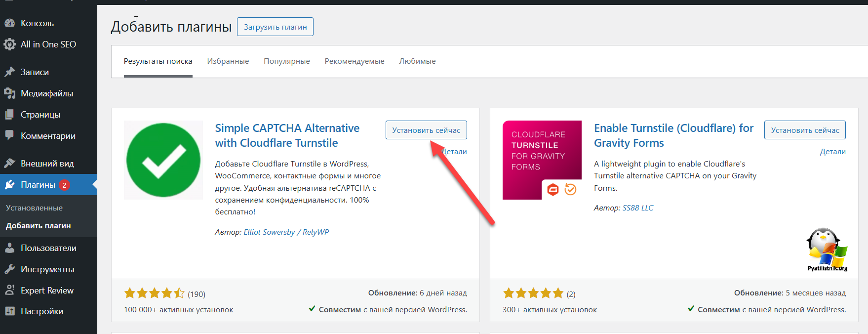Open Детали for Simple CAPTCHA Alternative

coord(455,152)
